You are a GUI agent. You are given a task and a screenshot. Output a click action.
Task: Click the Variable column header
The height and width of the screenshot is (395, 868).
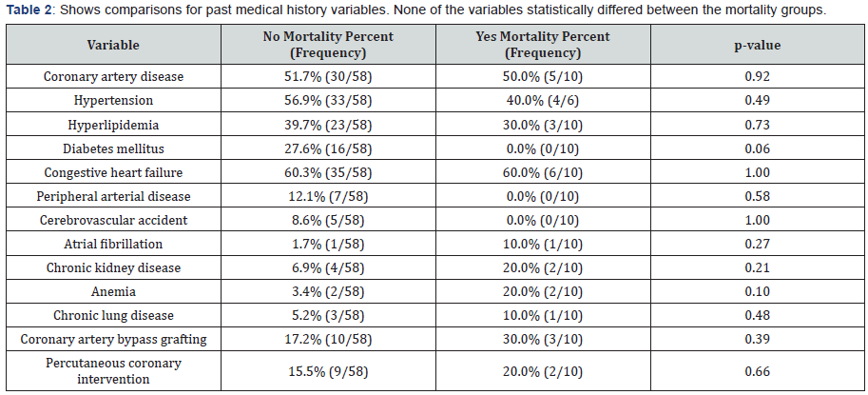(x=113, y=44)
